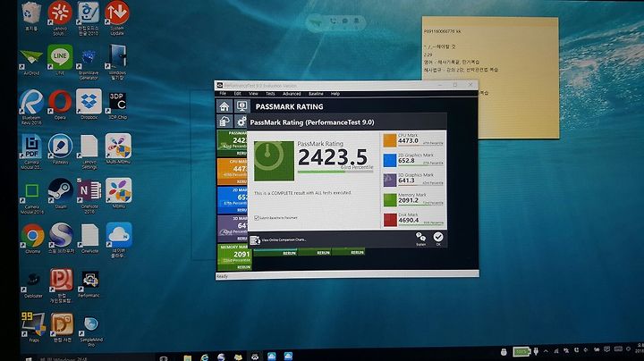Open the Edit menu

(237, 94)
